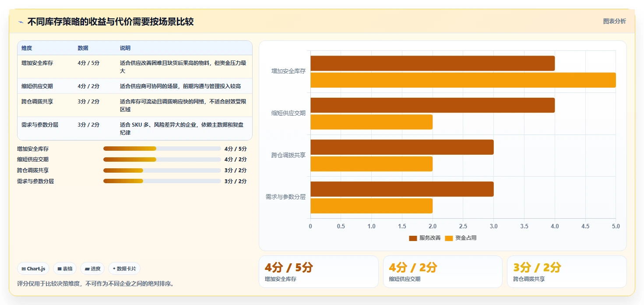Viewport: 644px width, 305px height.
Task: Click the page title 不同库存策略的收益与代价
Action: click(111, 22)
